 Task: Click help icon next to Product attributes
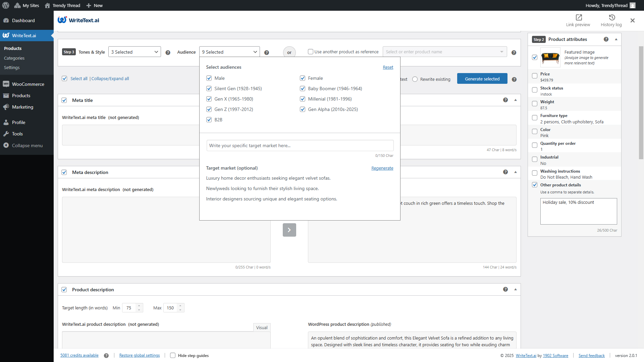pos(606,39)
